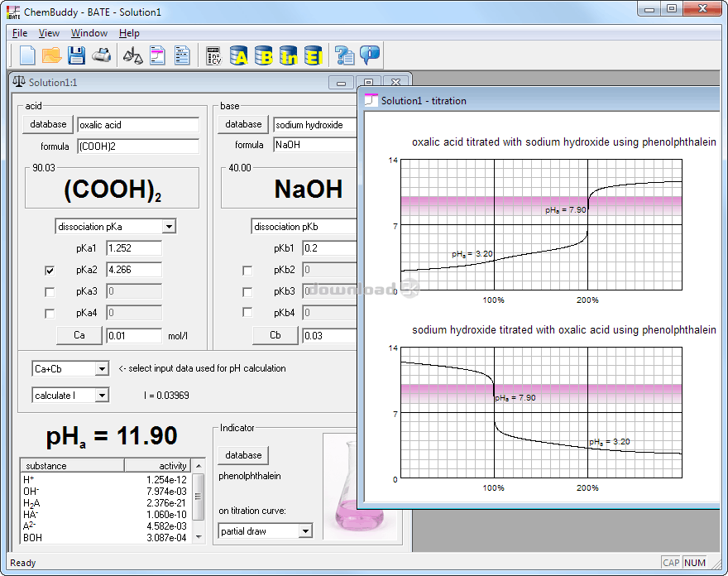Open a file with the folder icon
The image size is (728, 576).
(51, 55)
